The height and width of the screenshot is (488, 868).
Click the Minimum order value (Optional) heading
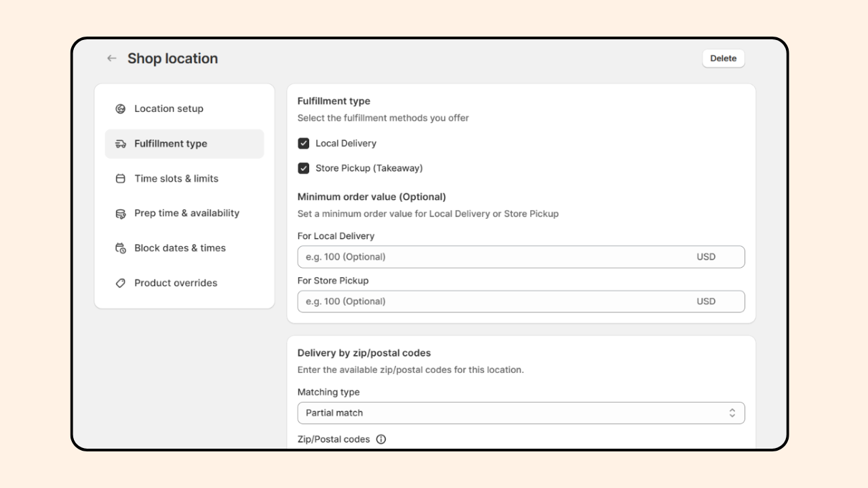(x=372, y=197)
